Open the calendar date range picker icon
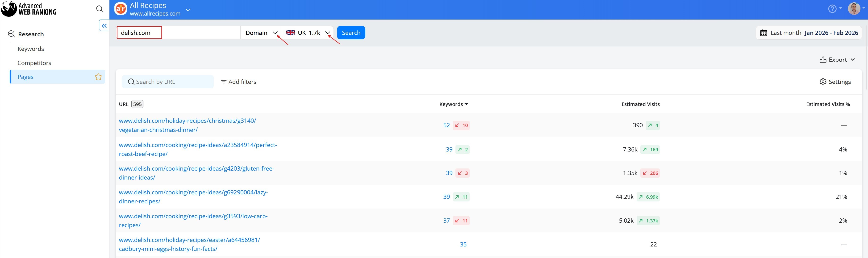 point(764,33)
